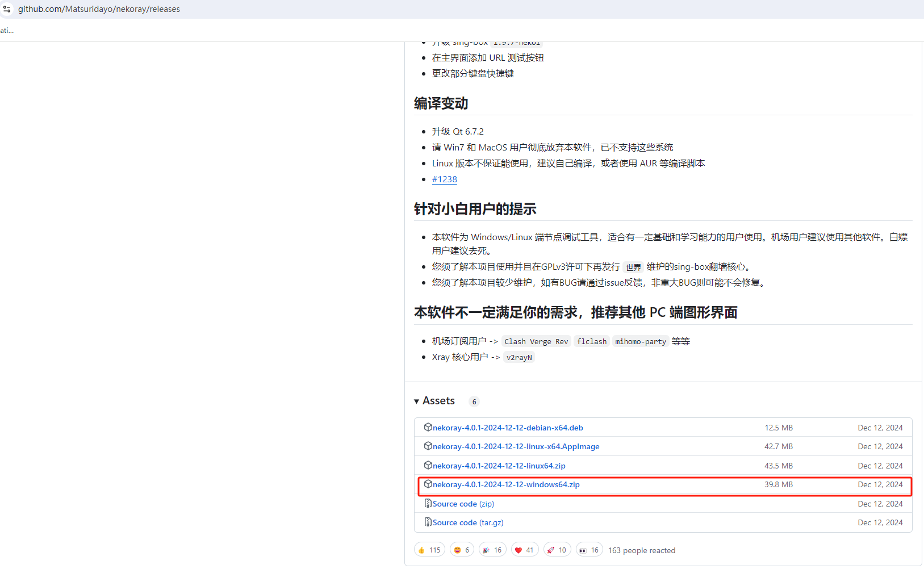The image size is (924, 569).
Task: Click the 'v2rayN' code label
Action: click(519, 357)
